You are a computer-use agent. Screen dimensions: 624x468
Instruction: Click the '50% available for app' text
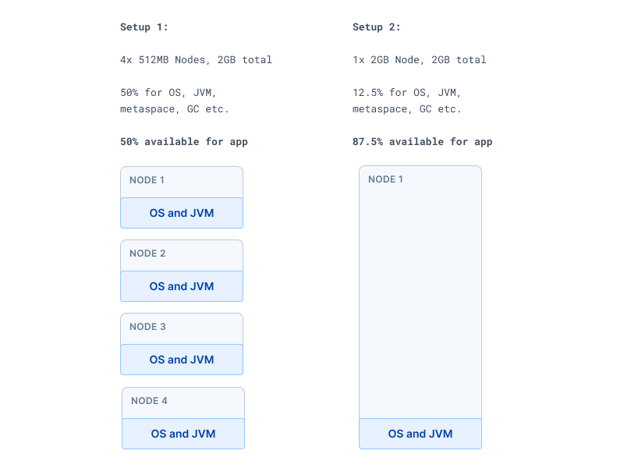(x=184, y=142)
